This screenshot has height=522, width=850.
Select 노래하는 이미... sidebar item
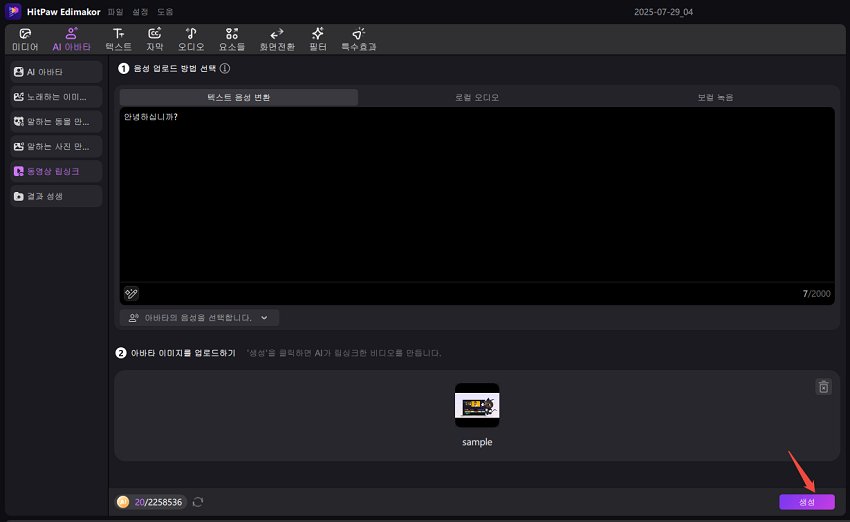click(x=56, y=96)
